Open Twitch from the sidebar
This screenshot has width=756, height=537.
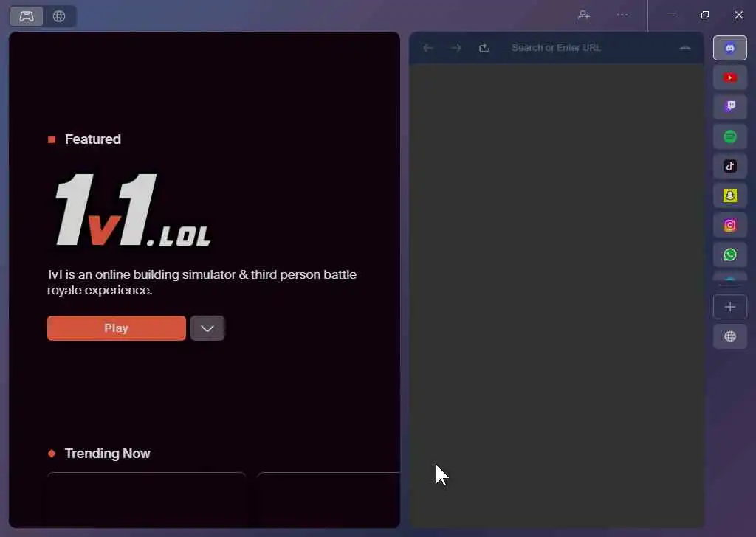pos(730,107)
